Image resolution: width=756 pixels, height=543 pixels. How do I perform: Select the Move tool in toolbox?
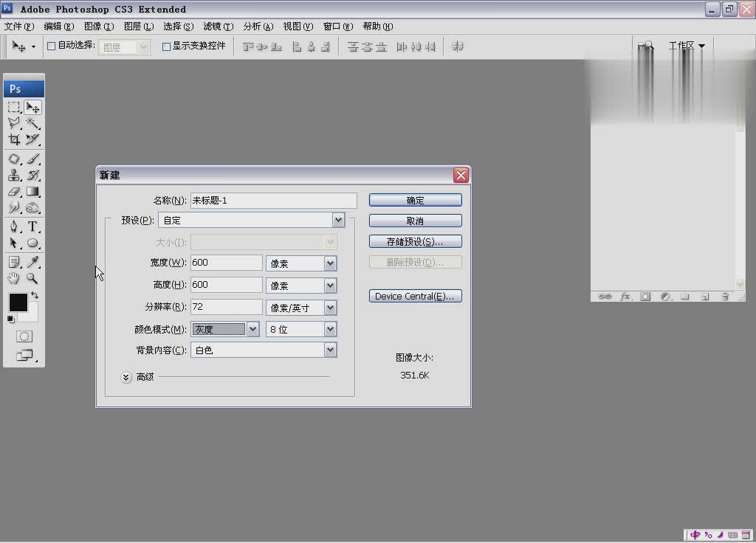pos(32,107)
